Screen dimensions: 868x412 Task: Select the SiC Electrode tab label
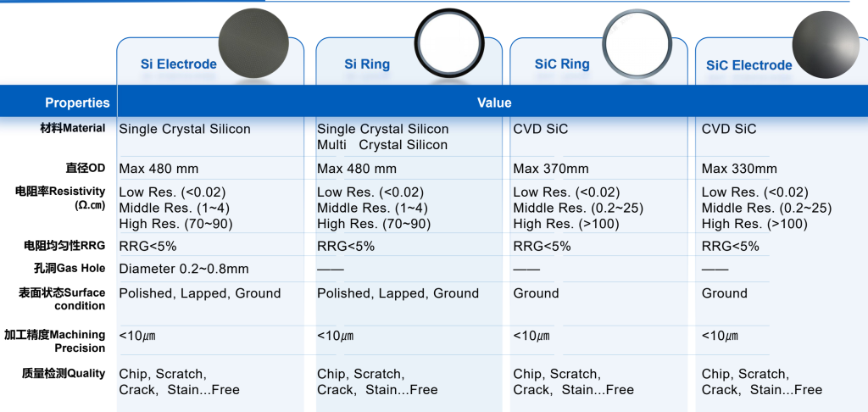[748, 65]
